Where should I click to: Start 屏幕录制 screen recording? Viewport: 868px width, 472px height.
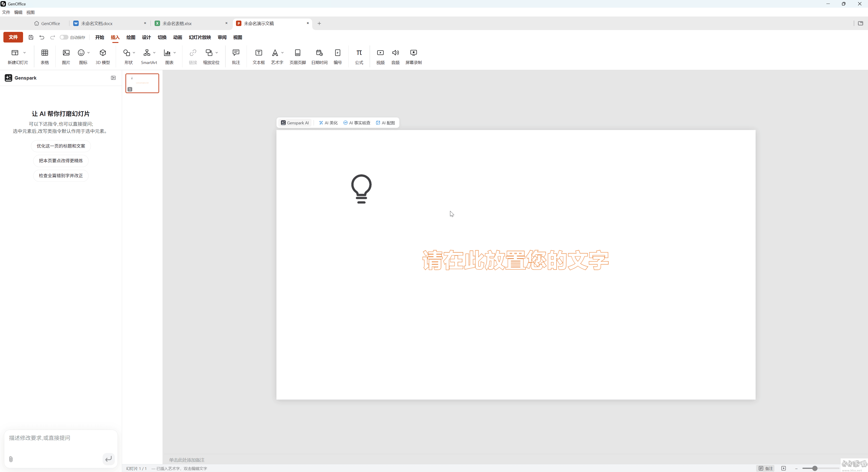pyautogui.click(x=413, y=57)
